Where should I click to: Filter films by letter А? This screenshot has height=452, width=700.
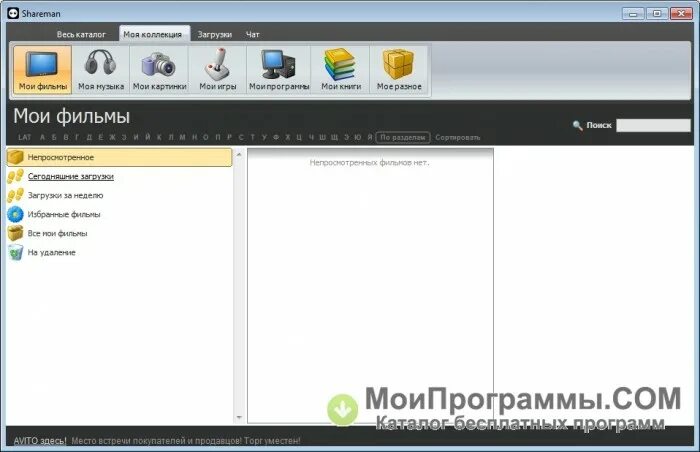[x=42, y=137]
